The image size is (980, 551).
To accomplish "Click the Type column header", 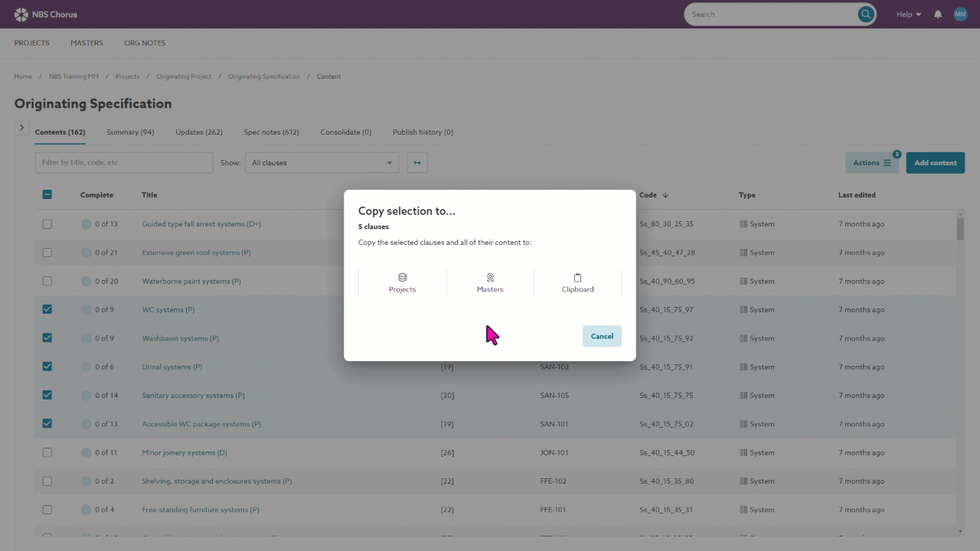I will (x=746, y=195).
